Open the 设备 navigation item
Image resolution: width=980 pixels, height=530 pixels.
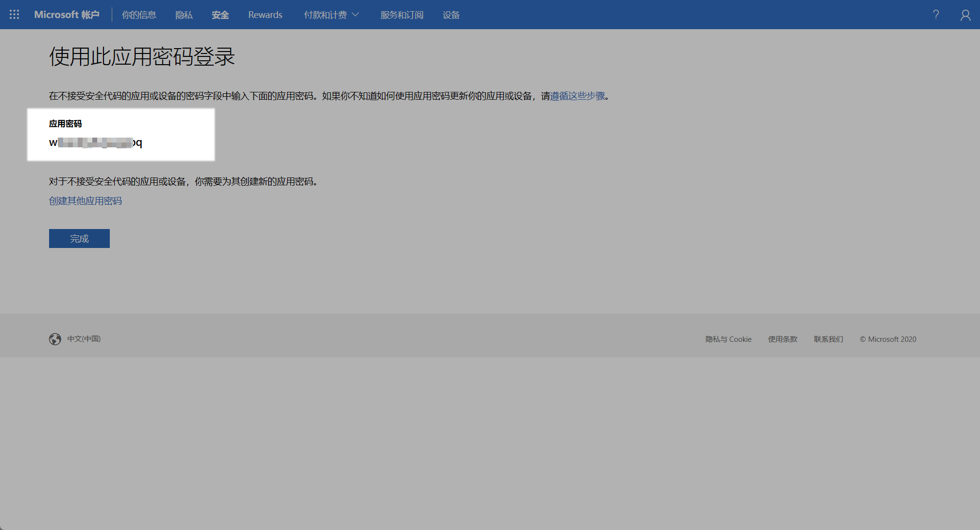click(x=451, y=15)
